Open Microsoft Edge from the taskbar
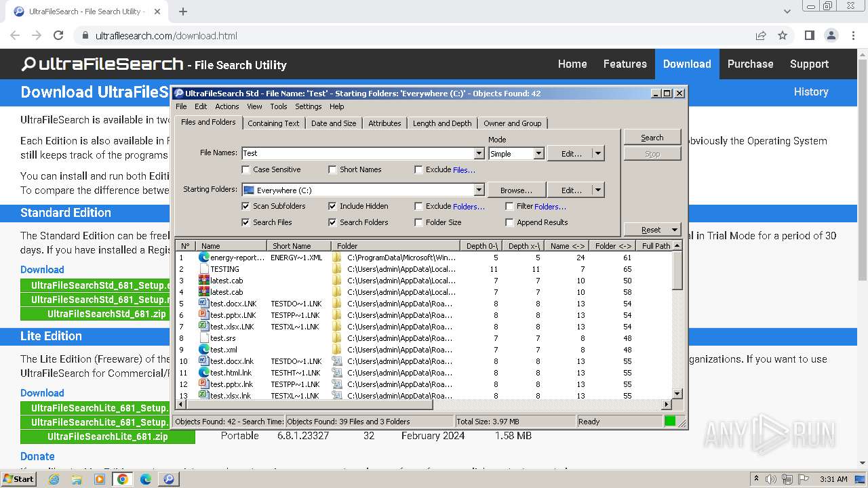 tap(146, 479)
